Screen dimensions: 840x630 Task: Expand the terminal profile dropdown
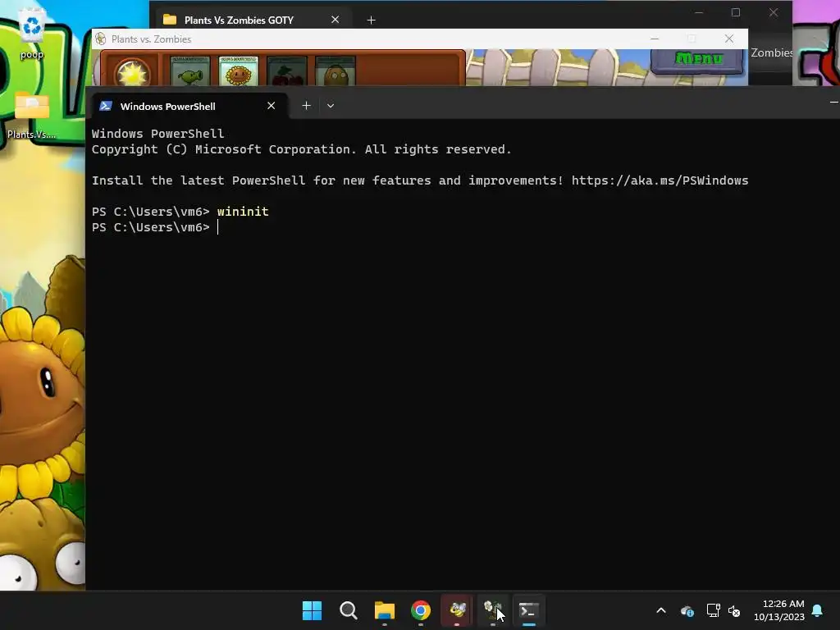point(331,106)
